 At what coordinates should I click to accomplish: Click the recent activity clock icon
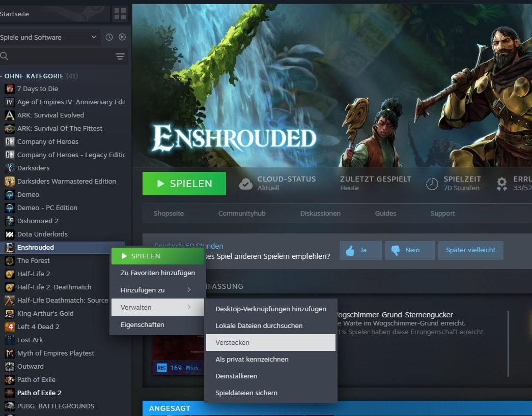[109, 37]
